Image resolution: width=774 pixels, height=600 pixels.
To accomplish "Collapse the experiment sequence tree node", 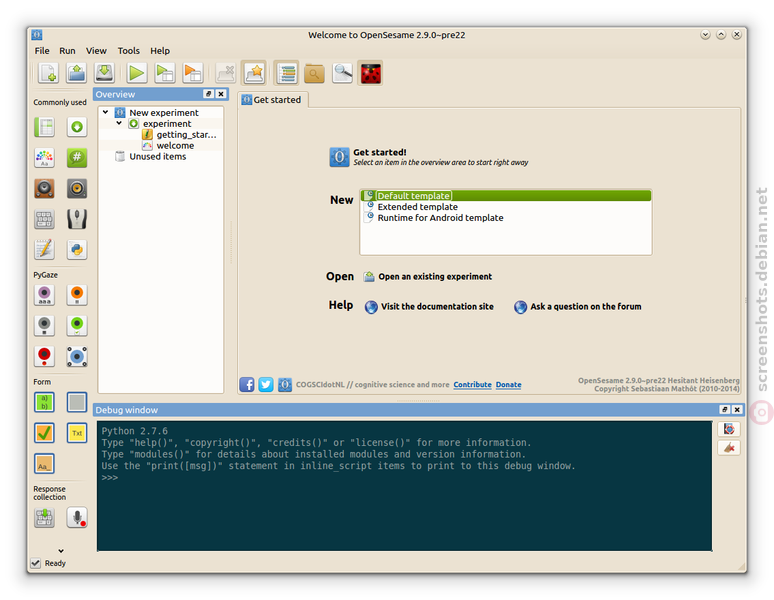I will coord(119,123).
